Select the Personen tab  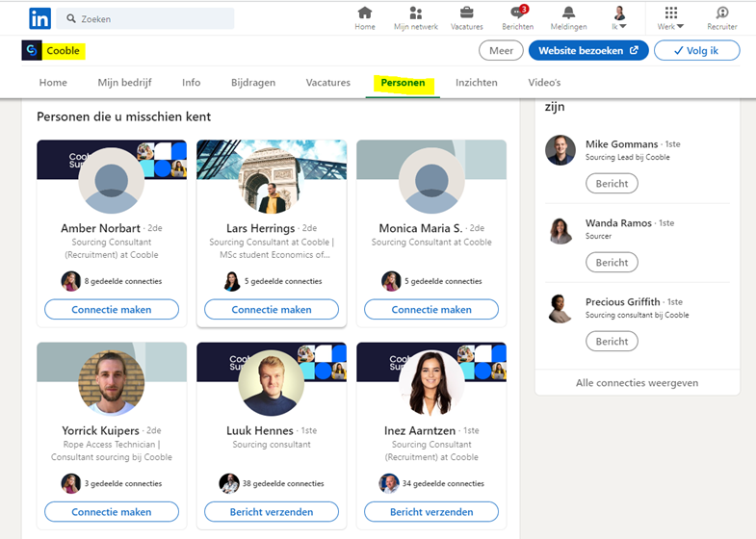(x=404, y=83)
